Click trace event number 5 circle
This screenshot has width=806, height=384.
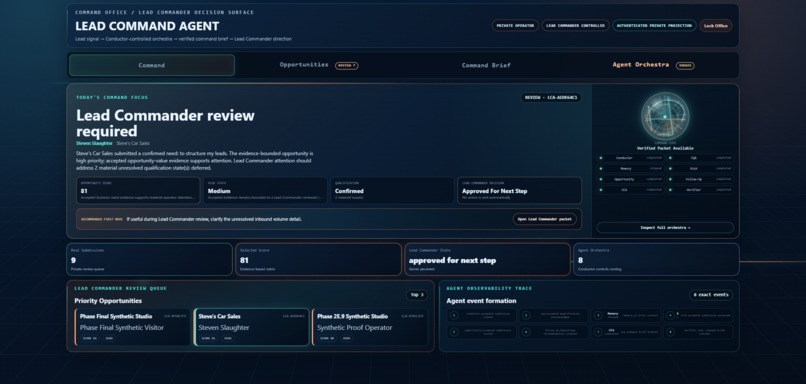[454, 332]
